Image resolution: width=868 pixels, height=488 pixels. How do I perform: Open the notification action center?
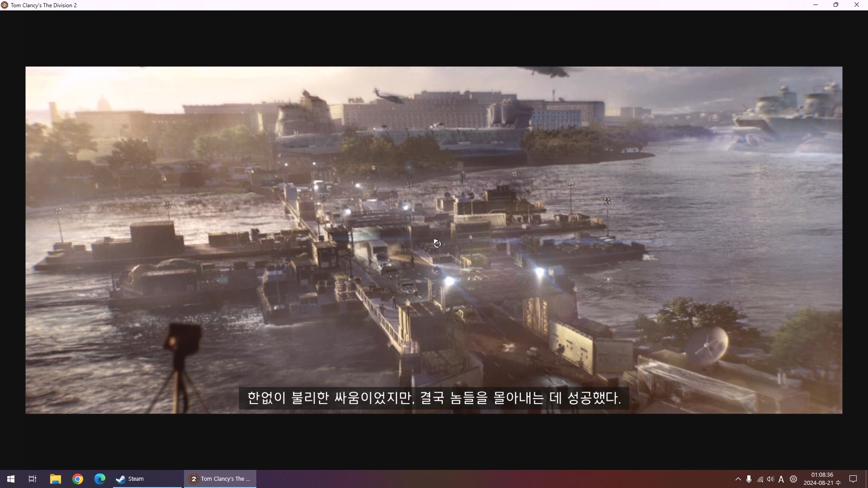tap(853, 479)
